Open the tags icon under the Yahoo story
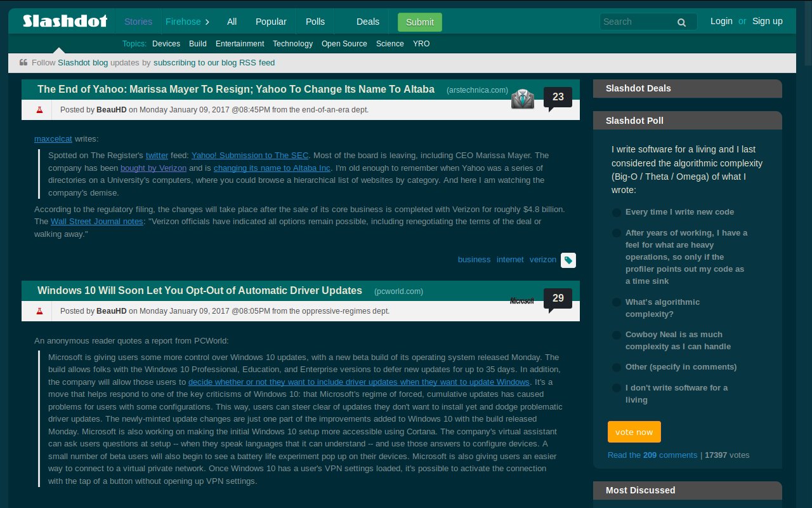 point(568,260)
